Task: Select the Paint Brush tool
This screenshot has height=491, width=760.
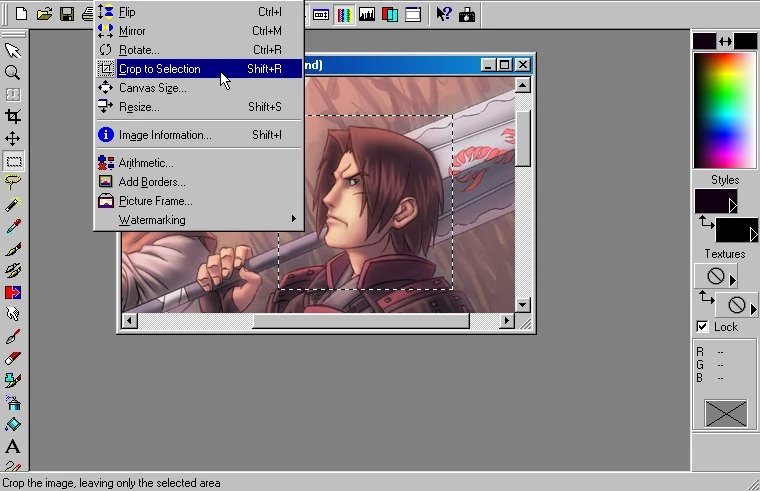Action: (13, 249)
